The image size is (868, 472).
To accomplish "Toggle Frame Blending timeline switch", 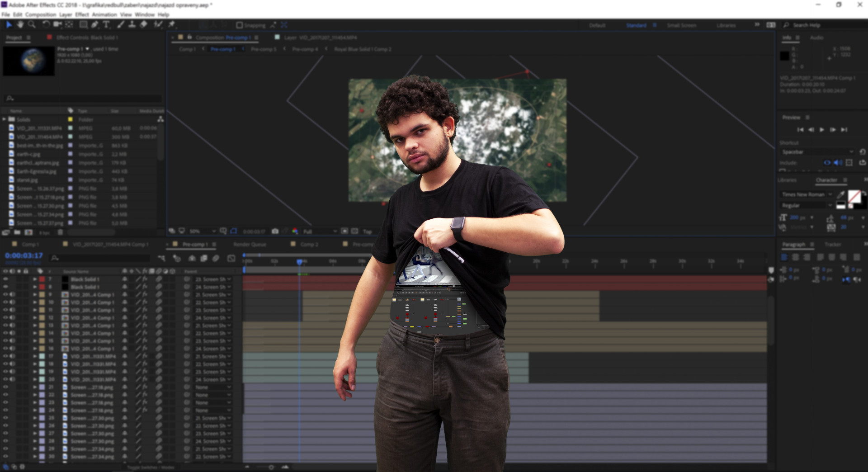I will (204, 258).
